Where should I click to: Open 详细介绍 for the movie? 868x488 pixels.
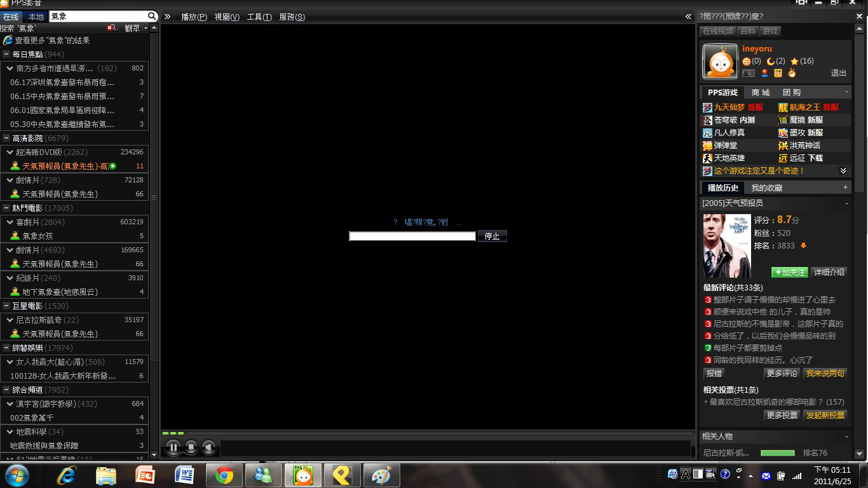[x=829, y=272]
